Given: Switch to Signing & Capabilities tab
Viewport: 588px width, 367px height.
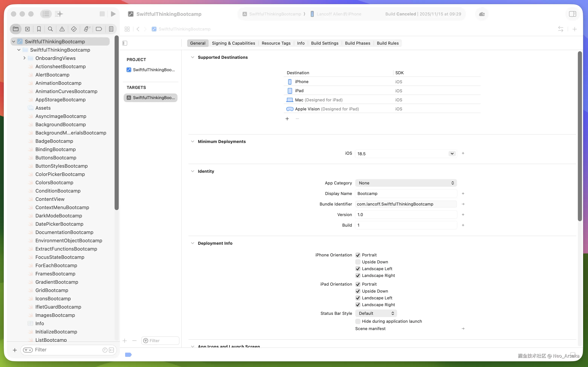Looking at the screenshot, I should [233, 43].
